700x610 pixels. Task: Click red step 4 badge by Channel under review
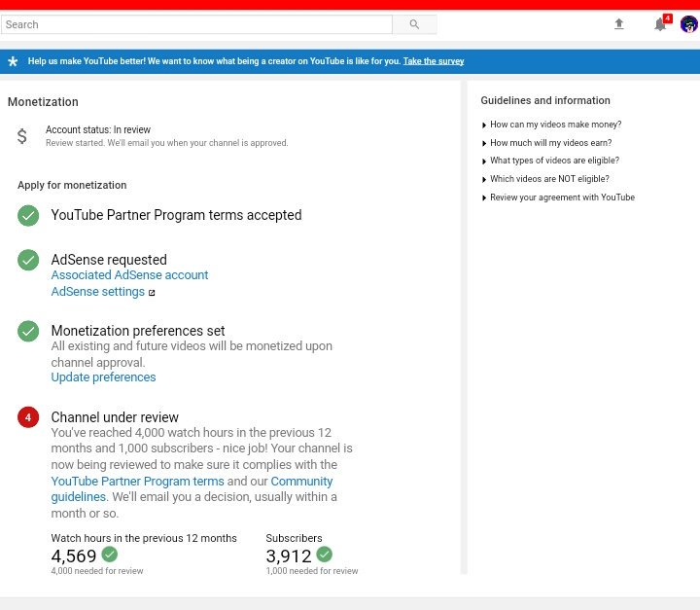(x=28, y=417)
